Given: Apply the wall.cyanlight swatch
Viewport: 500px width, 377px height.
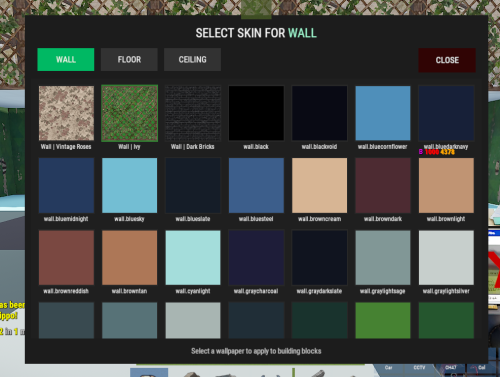Looking at the screenshot, I should (193, 258).
